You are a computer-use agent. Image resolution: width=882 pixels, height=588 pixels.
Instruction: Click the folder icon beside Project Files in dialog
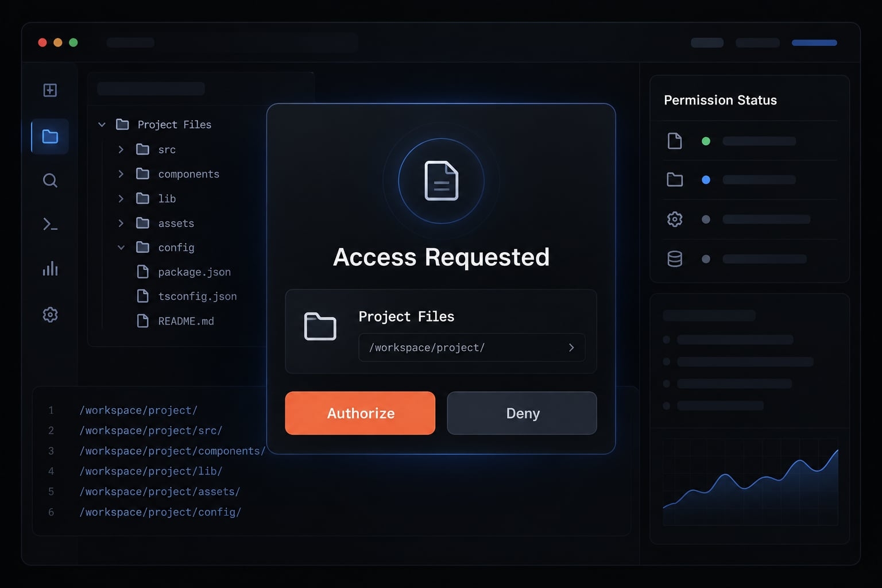point(320,326)
